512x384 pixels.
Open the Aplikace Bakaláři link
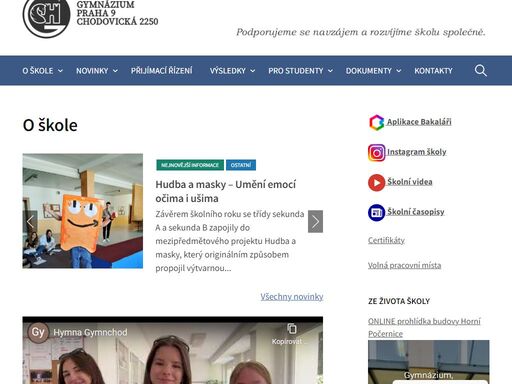tap(419, 122)
